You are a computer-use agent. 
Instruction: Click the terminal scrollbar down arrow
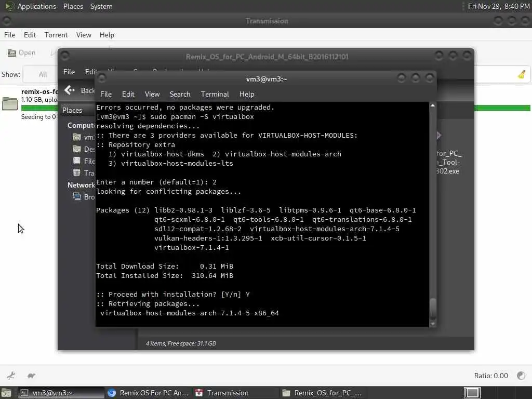433,324
